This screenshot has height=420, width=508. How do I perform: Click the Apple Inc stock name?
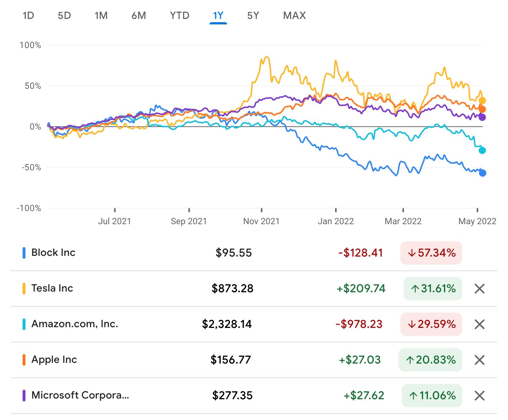pos(54,360)
